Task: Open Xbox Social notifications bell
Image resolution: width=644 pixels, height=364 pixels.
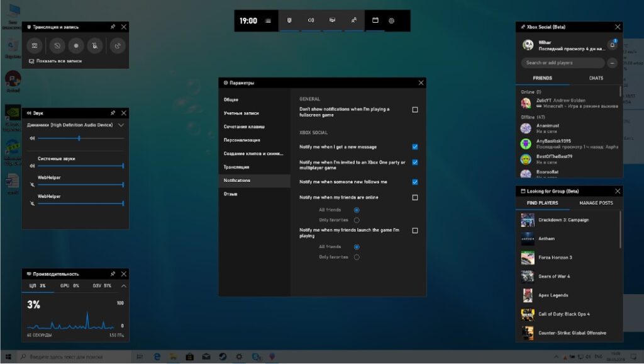Action: click(x=613, y=45)
